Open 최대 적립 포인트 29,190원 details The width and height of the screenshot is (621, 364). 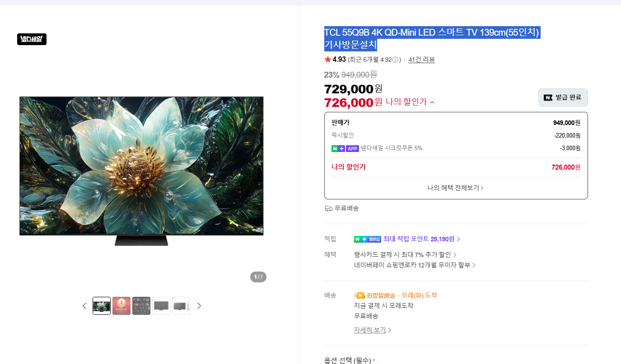click(421, 239)
